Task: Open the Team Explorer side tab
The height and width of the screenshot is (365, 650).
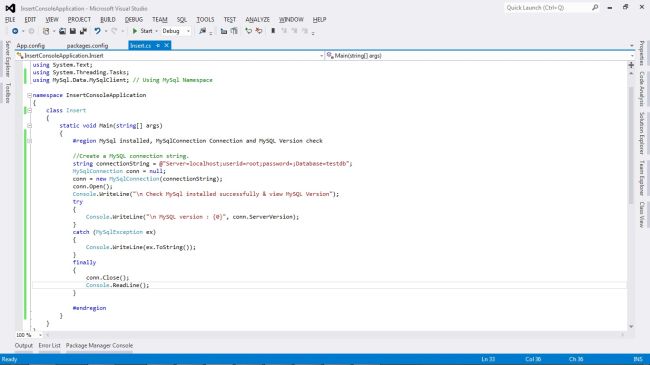Action: point(642,178)
